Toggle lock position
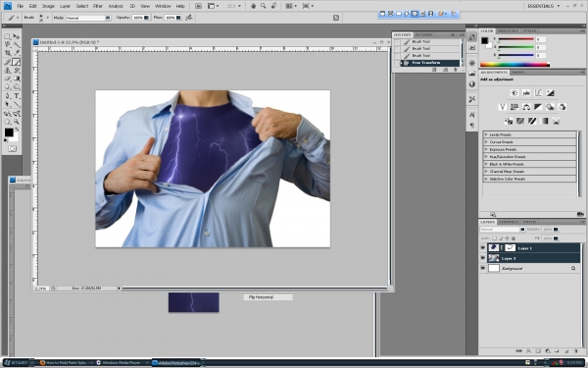 point(507,238)
